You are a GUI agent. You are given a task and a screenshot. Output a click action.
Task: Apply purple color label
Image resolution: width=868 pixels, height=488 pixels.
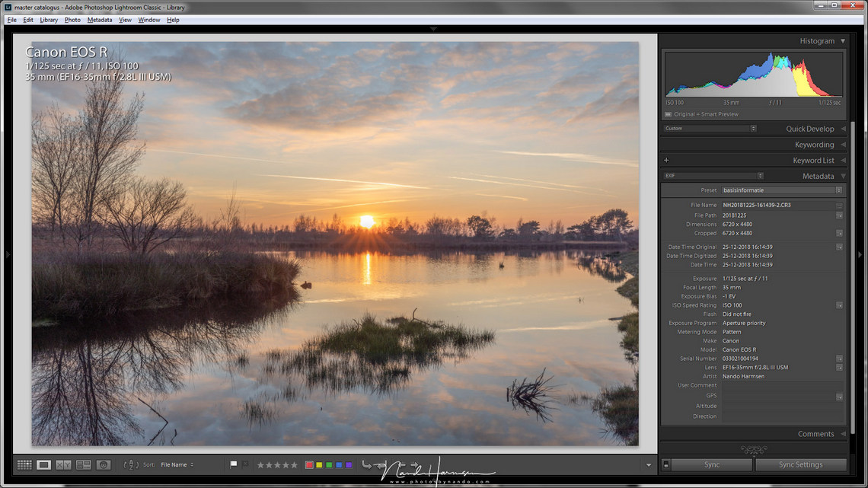[x=349, y=464]
